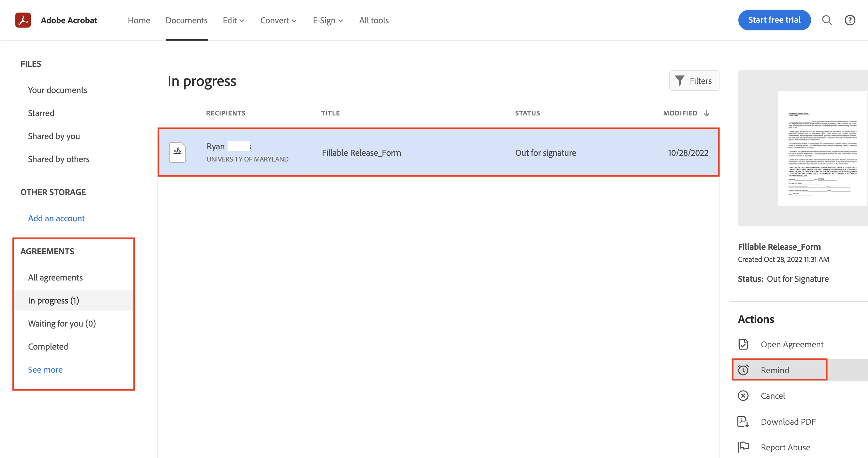Image resolution: width=868 pixels, height=458 pixels.
Task: Open the Convert dropdown
Action: 278,20
